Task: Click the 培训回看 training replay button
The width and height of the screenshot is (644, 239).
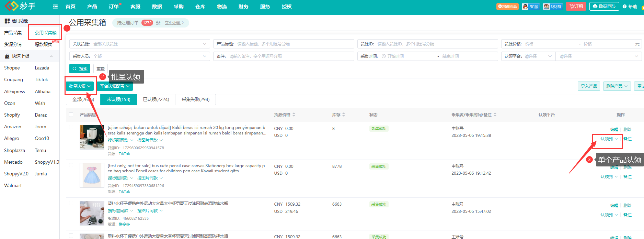Action: coord(507,7)
